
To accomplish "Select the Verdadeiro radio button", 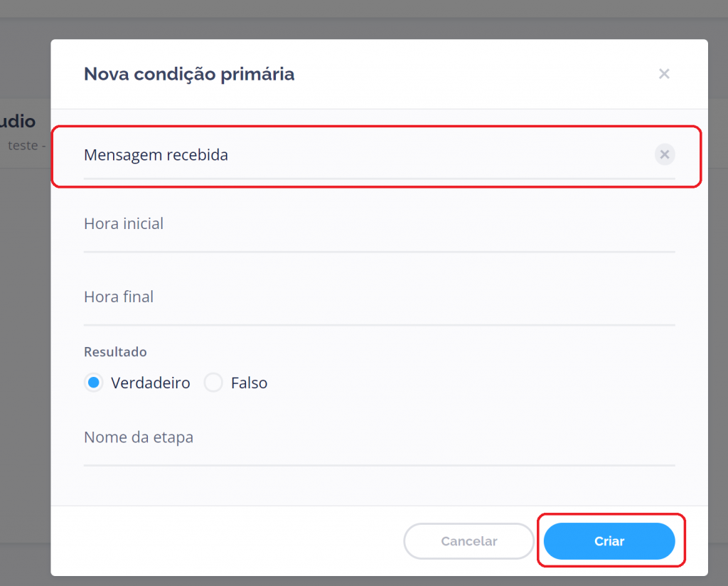I will [93, 383].
